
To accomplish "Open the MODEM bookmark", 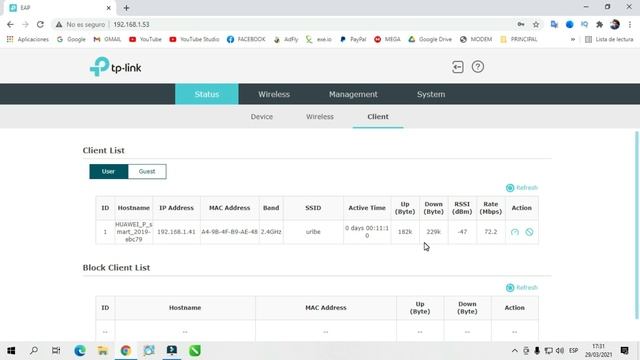I will click(476, 40).
